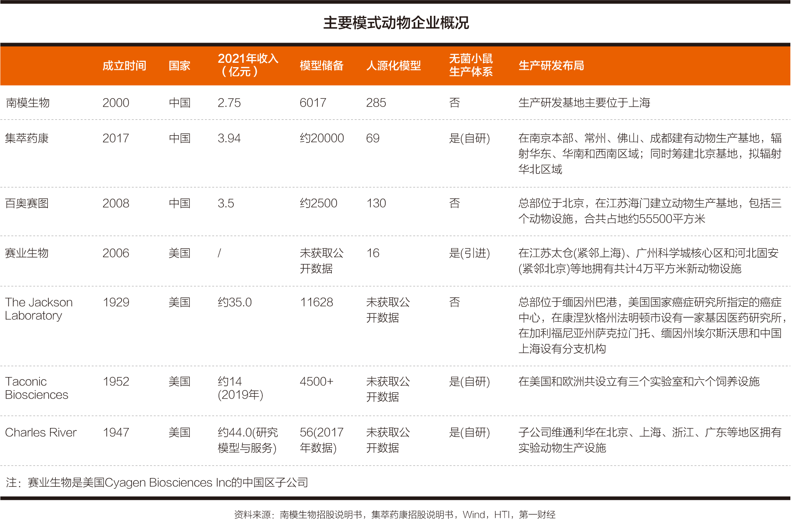Click humanized model count 69
Screen dimensions: 793x532
point(373,138)
